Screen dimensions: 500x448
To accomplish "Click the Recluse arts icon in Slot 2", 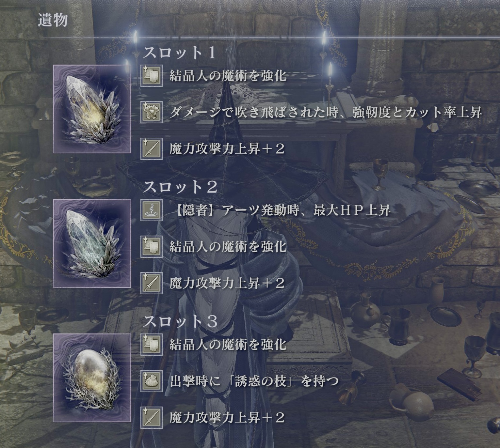I will [152, 210].
